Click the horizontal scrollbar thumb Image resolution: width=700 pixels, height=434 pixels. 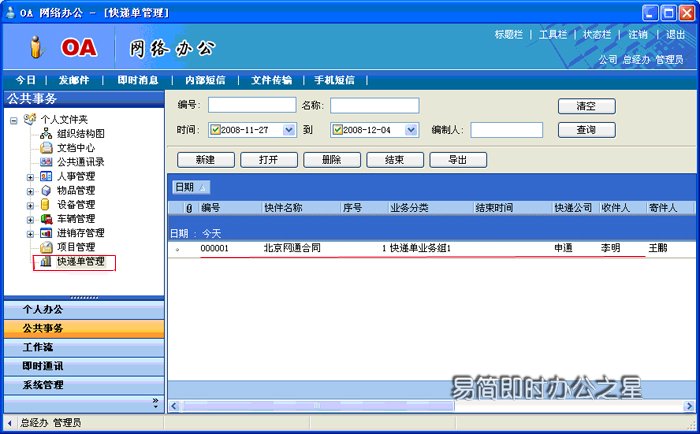click(x=317, y=406)
